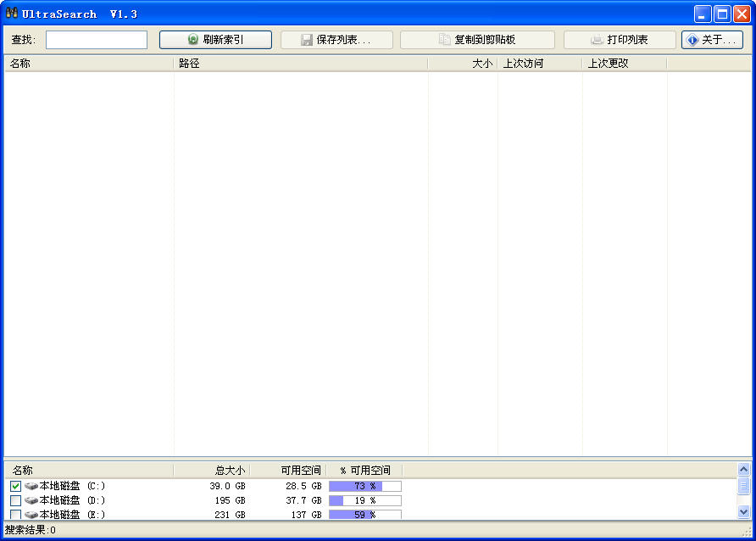Click the drive list scrollbar down arrow
Viewport: 756px width, 541px height.
(x=743, y=511)
